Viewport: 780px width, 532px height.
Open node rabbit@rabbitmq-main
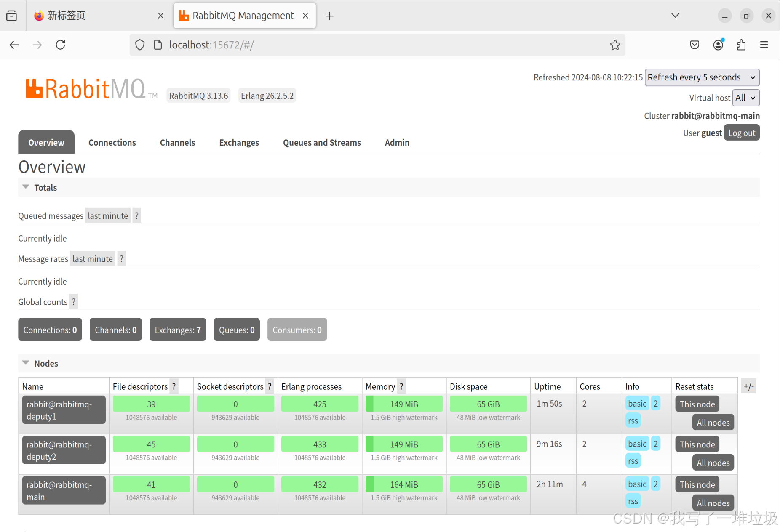pyautogui.click(x=64, y=490)
